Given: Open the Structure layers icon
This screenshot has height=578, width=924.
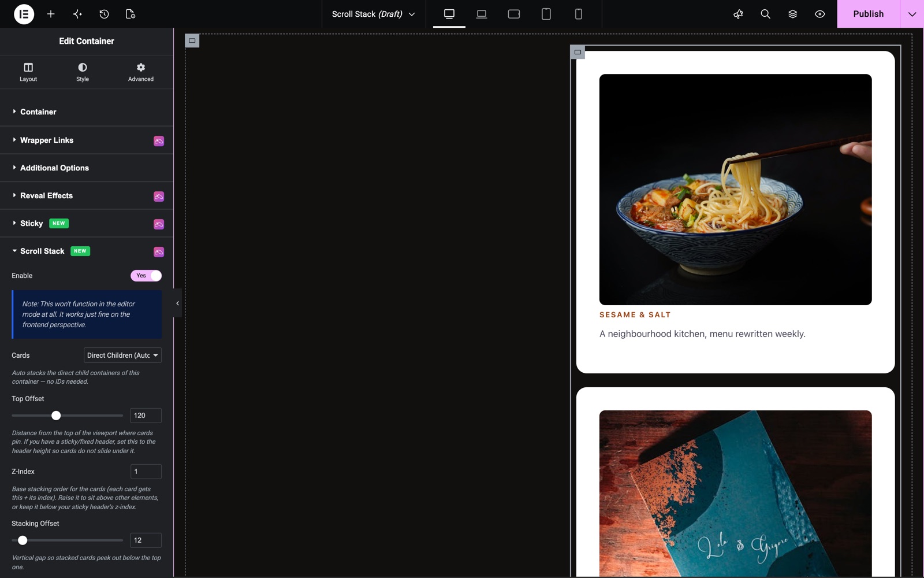Looking at the screenshot, I should pyautogui.click(x=792, y=14).
